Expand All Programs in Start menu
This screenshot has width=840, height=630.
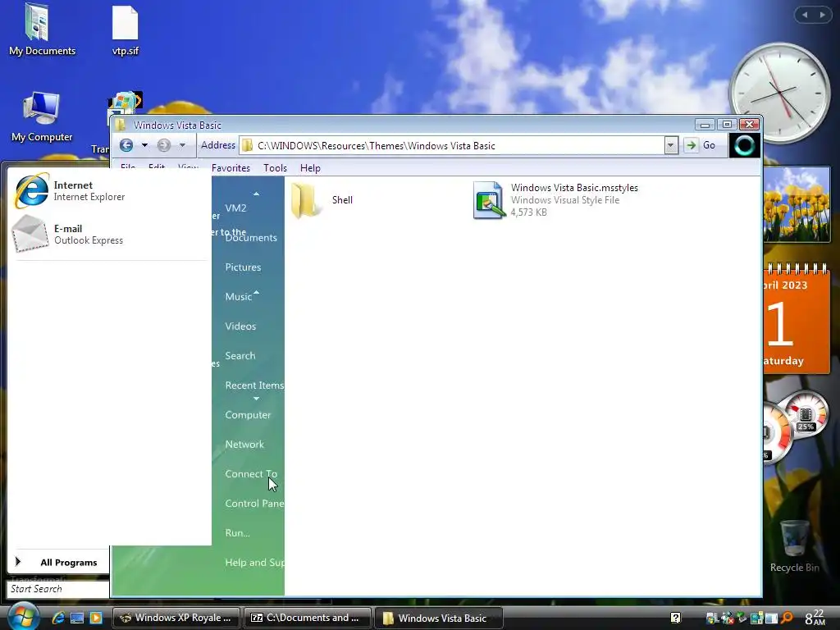[59, 562]
